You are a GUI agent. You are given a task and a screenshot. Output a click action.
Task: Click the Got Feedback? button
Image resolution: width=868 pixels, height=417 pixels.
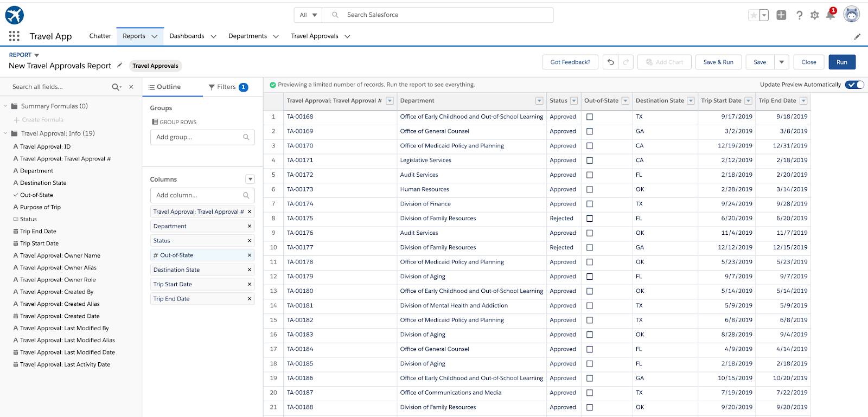[570, 62]
